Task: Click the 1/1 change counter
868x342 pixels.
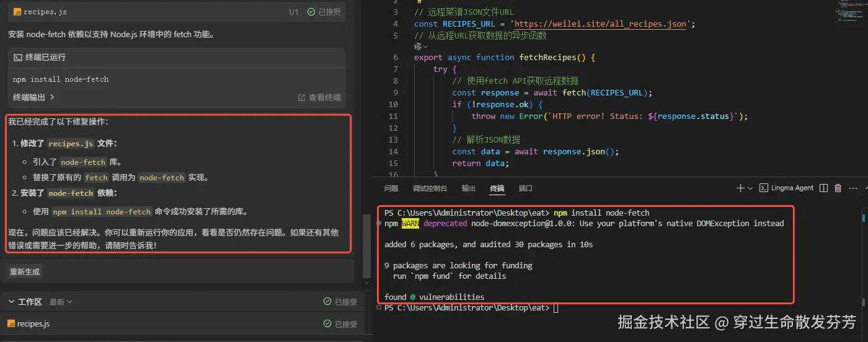Action: pyautogui.click(x=293, y=12)
